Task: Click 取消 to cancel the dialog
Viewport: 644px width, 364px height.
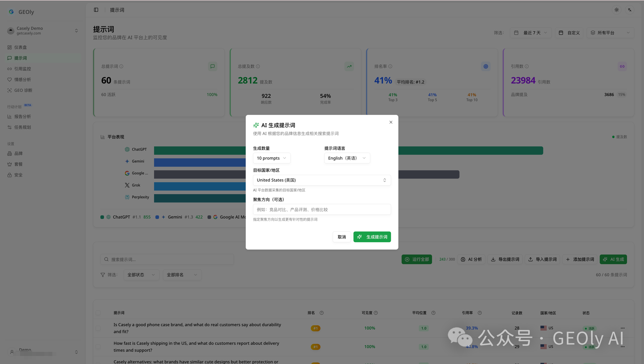Action: pos(341,237)
